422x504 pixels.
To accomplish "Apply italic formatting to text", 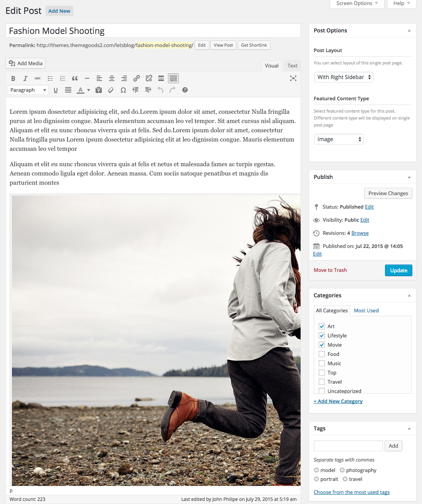I will [x=25, y=78].
